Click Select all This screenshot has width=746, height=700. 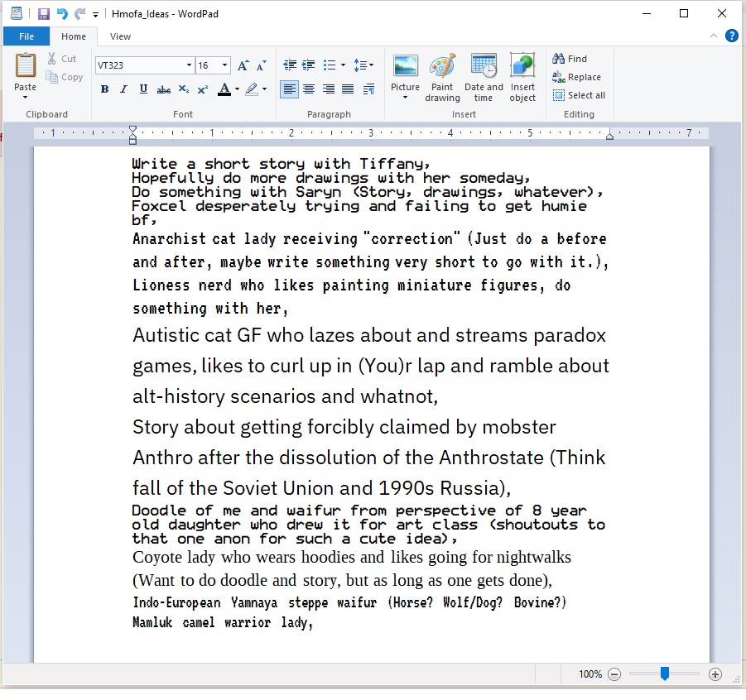point(579,95)
